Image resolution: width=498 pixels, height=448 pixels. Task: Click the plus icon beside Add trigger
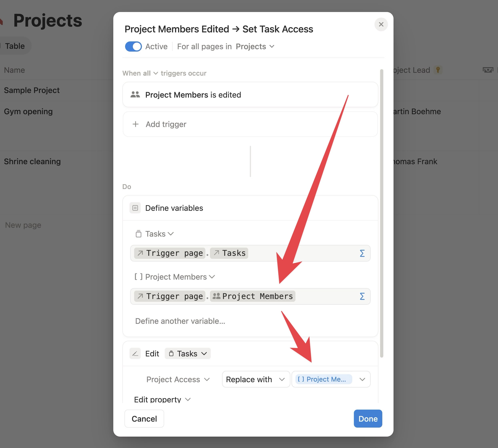[x=136, y=124]
